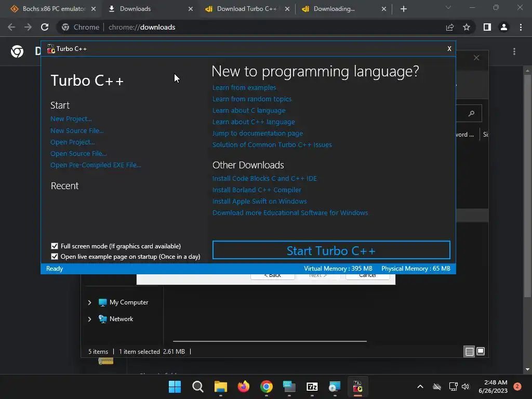Click search magnifier in background window
Viewport: 532px width, 399px height.
tap(471, 113)
